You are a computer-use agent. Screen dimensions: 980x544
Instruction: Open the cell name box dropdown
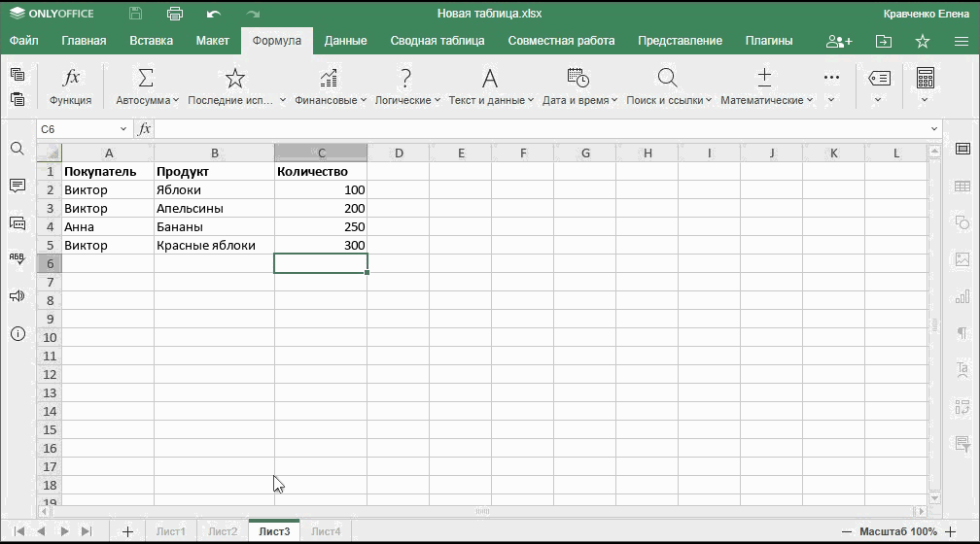[123, 129]
